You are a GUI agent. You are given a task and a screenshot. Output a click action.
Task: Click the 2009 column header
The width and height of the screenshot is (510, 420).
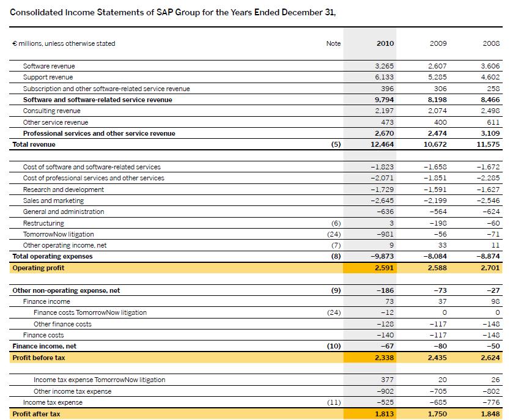pos(438,43)
